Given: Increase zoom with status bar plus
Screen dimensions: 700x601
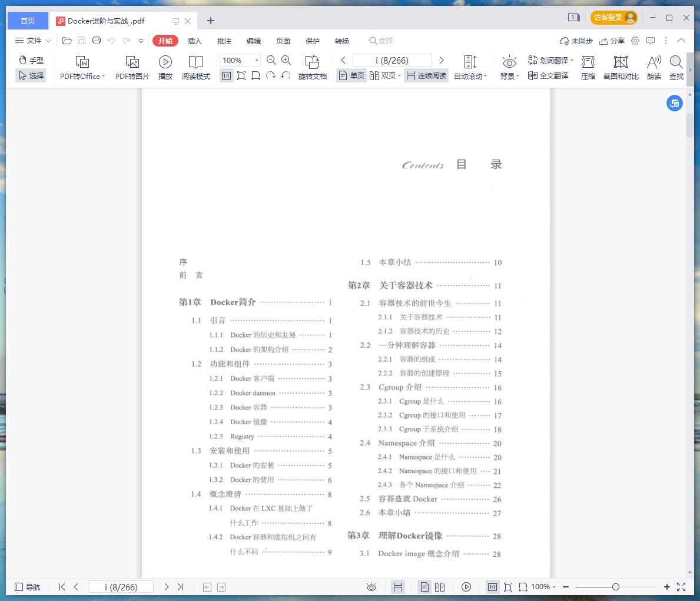Looking at the screenshot, I should tap(667, 587).
